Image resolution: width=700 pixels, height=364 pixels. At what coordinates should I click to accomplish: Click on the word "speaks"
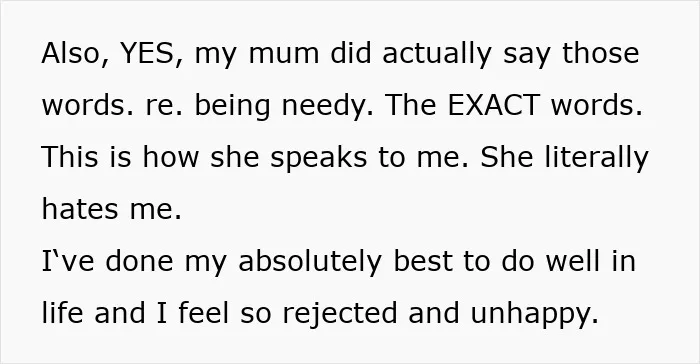tap(318, 159)
